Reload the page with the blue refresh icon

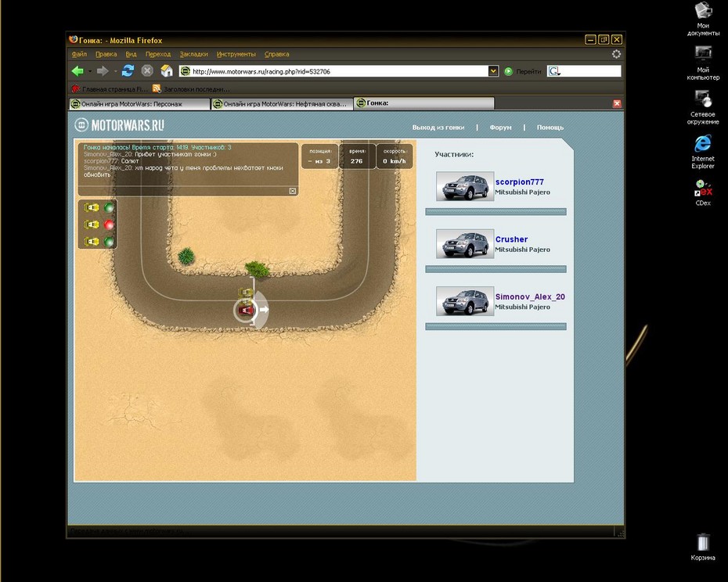coord(128,70)
